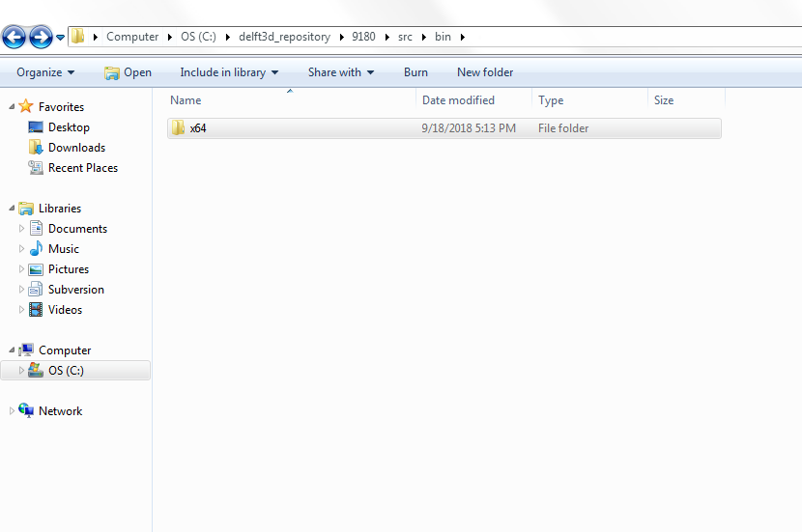
Task: Click the Burn toolbar button
Action: click(x=415, y=72)
